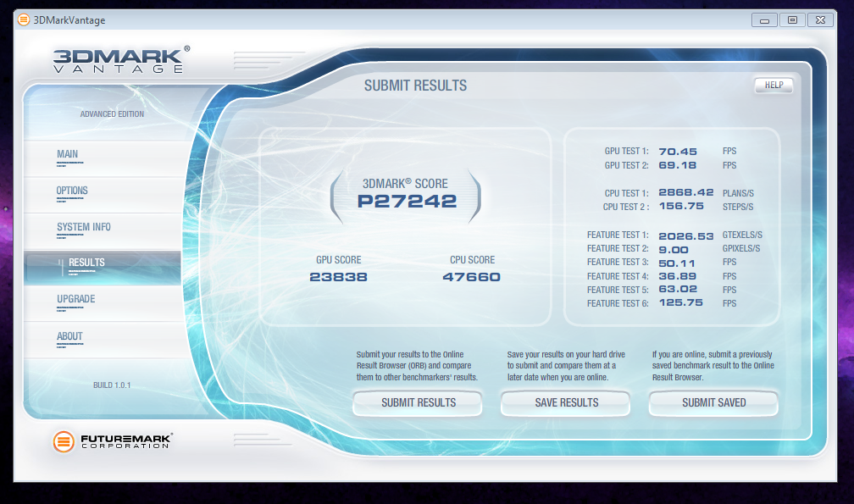Click the STEPS/S unit label

738,208
